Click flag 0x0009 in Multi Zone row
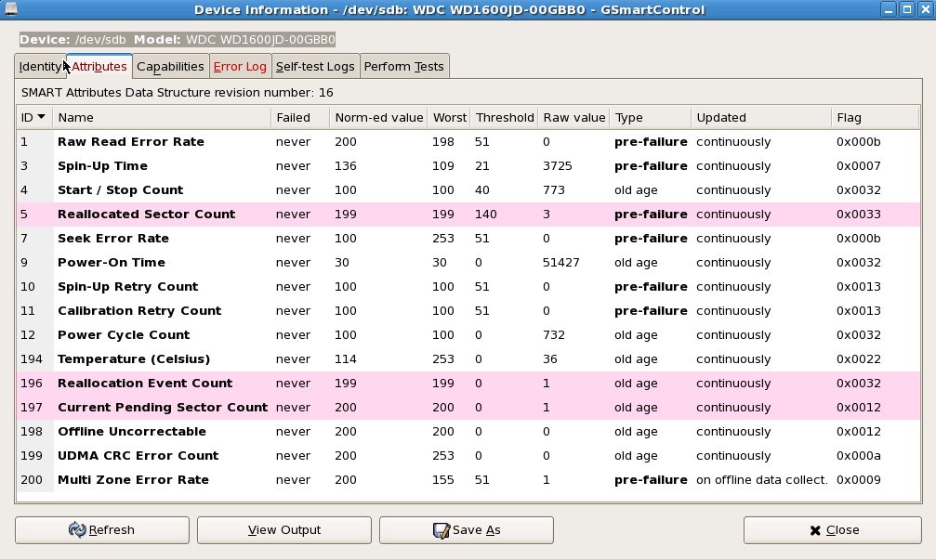Screen dimensions: 936x560 click(x=859, y=480)
